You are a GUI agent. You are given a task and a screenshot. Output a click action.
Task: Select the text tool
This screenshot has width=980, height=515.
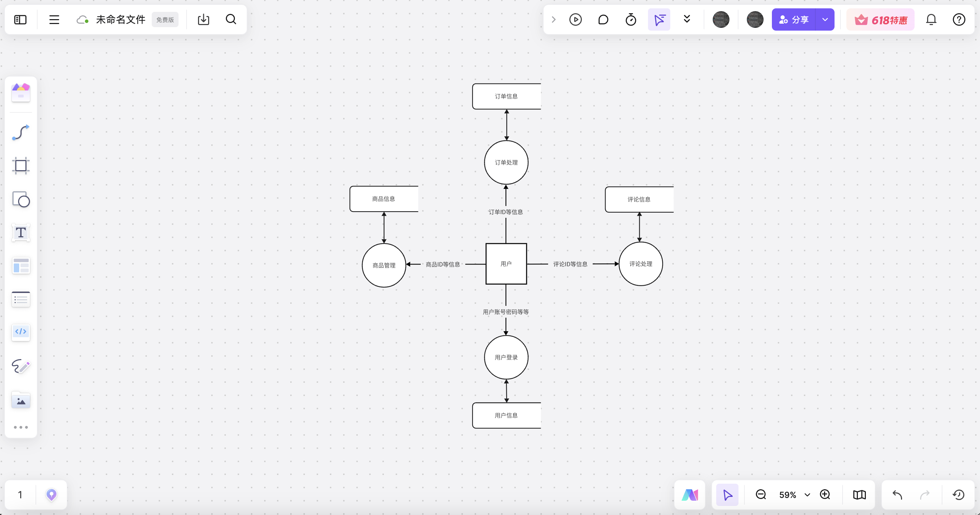pos(21,232)
